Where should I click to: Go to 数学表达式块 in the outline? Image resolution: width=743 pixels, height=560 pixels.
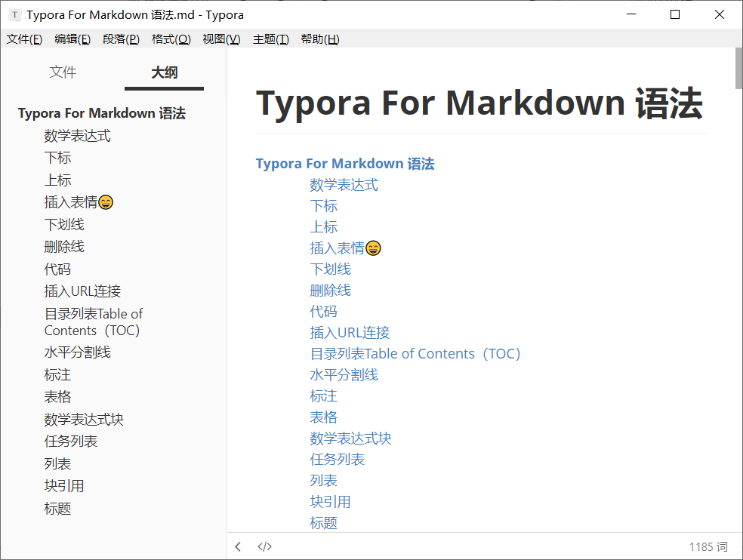click(x=84, y=420)
